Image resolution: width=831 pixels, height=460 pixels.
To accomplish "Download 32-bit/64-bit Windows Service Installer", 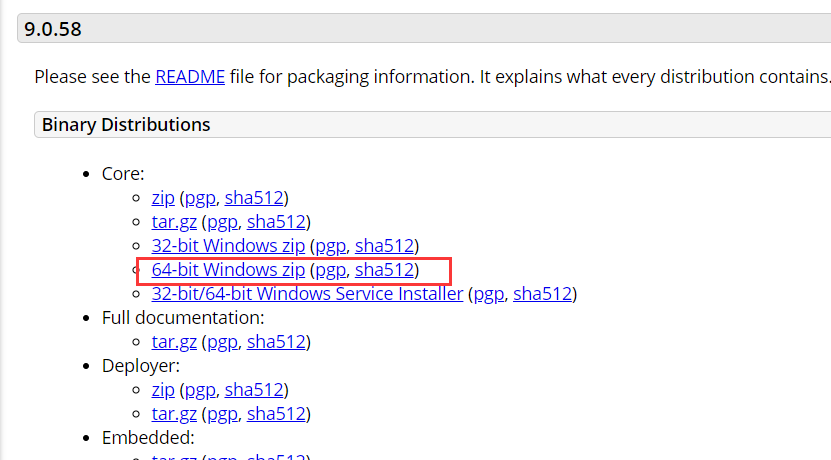I will pos(307,294).
